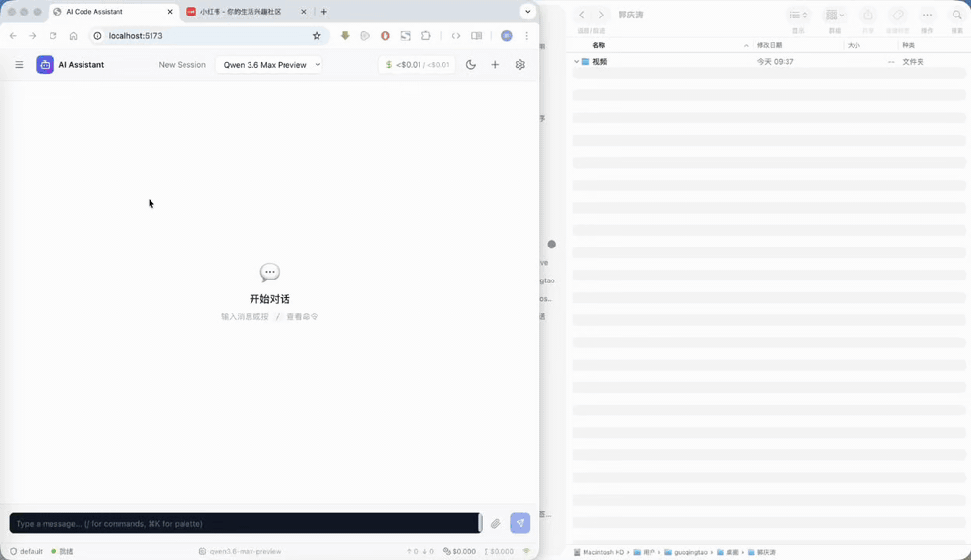Open a new browser tab
This screenshot has width=971, height=560.
pos(324,12)
